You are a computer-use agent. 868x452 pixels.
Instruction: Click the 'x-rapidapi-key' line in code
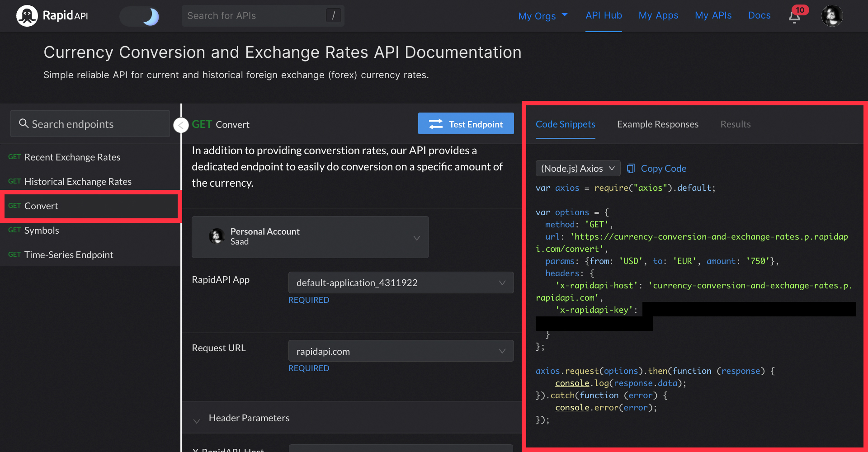pos(596,310)
